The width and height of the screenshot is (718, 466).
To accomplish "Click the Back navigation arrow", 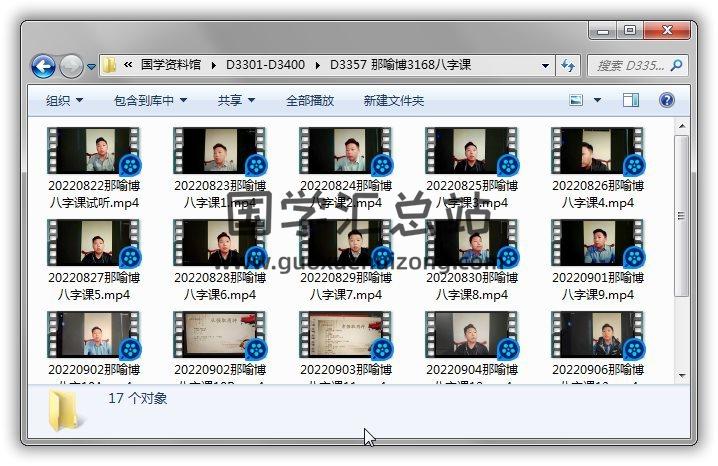I will (44, 66).
